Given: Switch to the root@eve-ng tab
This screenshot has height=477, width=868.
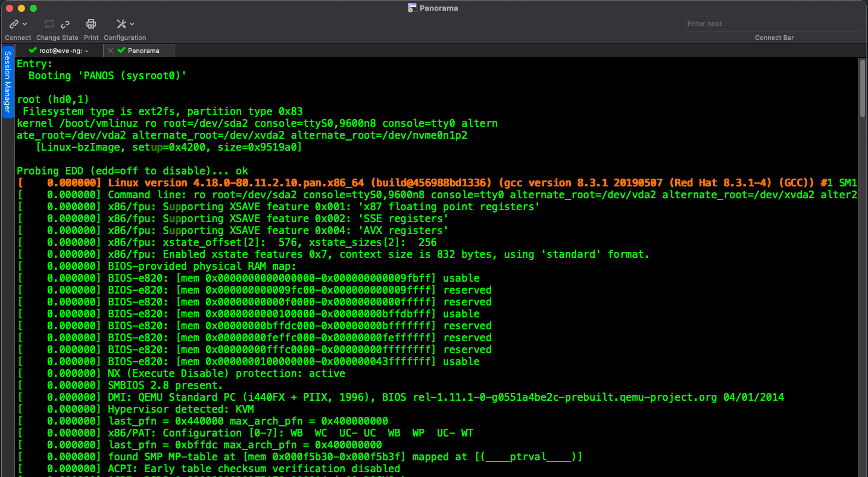Looking at the screenshot, I should pos(59,51).
